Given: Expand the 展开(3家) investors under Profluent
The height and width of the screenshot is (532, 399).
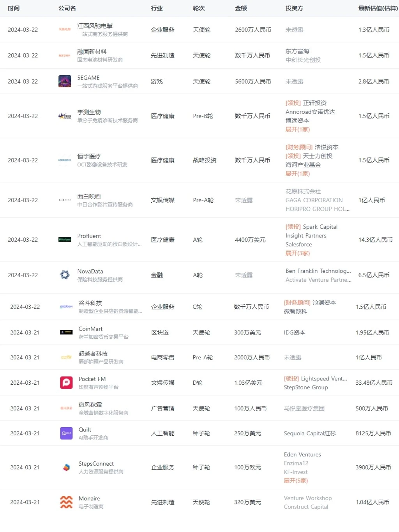Looking at the screenshot, I should 297,253.
